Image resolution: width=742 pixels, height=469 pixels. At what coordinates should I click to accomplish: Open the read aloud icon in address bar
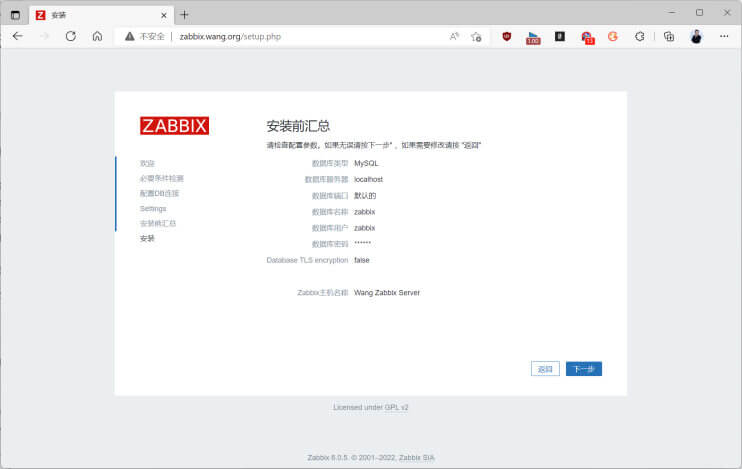pos(454,36)
